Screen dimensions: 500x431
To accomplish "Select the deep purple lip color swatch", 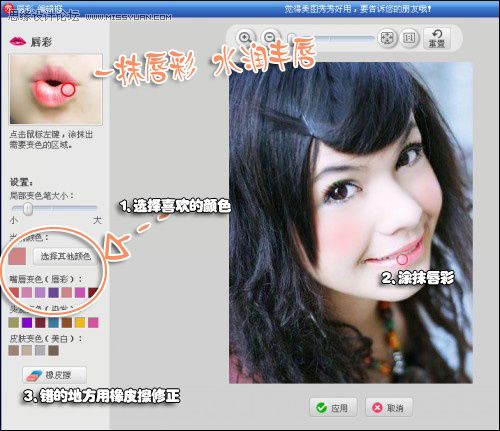I will tap(53, 293).
